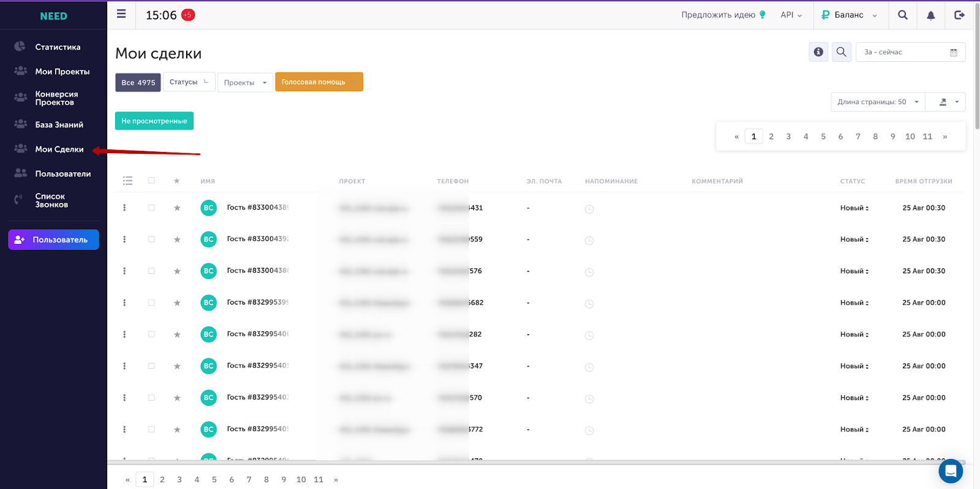This screenshot has width=980, height=489.
Task: Click the Голосовая помощь button
Action: [319, 81]
